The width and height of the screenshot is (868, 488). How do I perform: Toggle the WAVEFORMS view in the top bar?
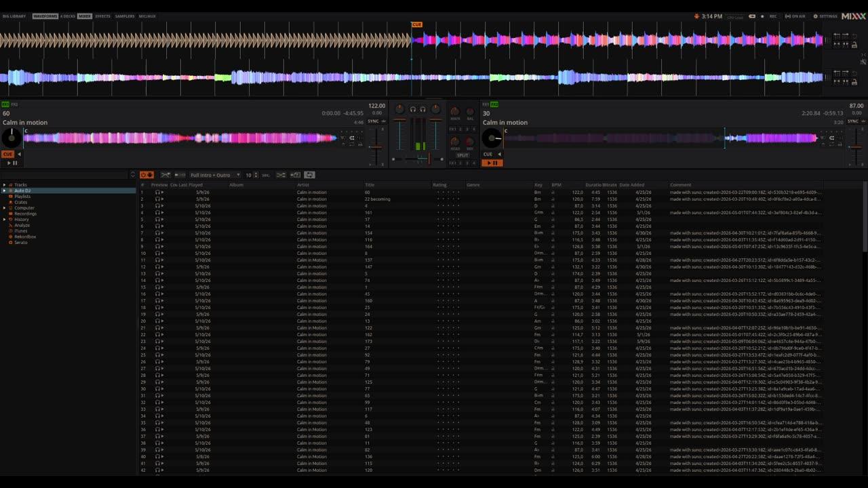[x=45, y=16]
